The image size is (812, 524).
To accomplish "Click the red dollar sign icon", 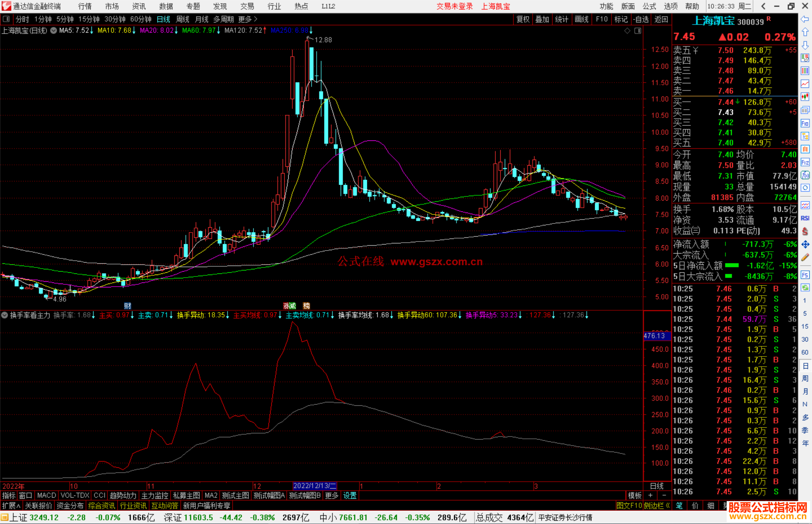I will [x=805, y=231].
